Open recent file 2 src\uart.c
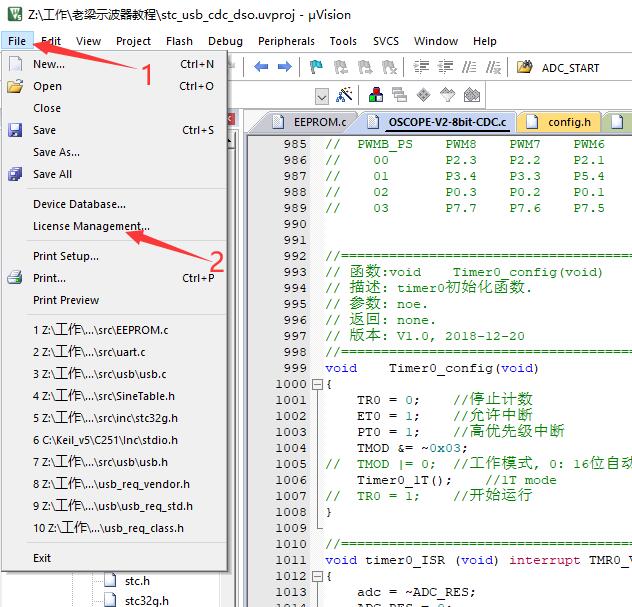 click(114, 352)
